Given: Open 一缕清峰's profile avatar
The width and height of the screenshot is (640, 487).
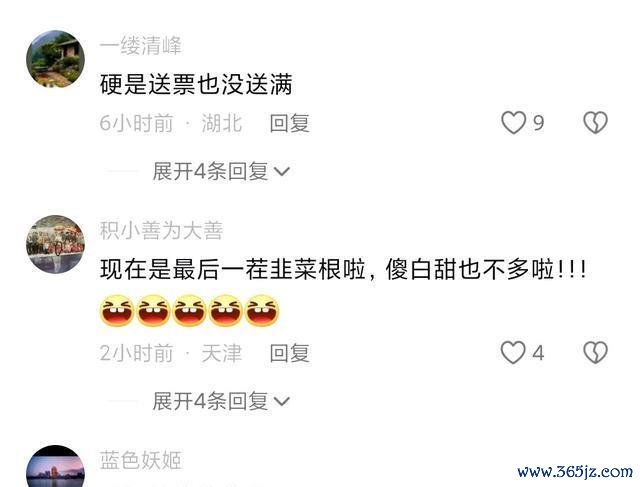Looking at the screenshot, I should [56, 59].
